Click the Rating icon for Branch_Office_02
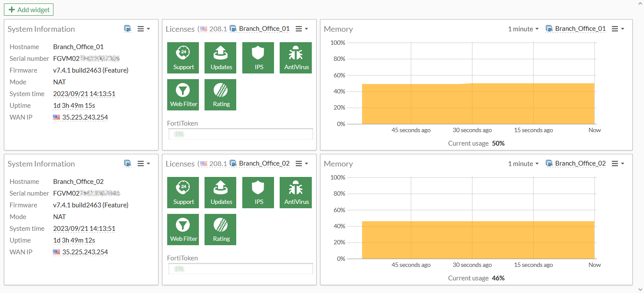The image size is (644, 293). pos(221,229)
